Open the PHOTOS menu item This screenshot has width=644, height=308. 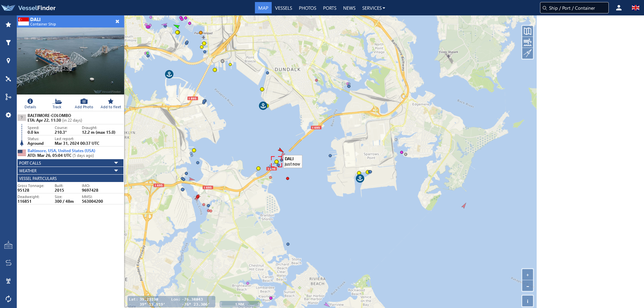(x=308, y=8)
